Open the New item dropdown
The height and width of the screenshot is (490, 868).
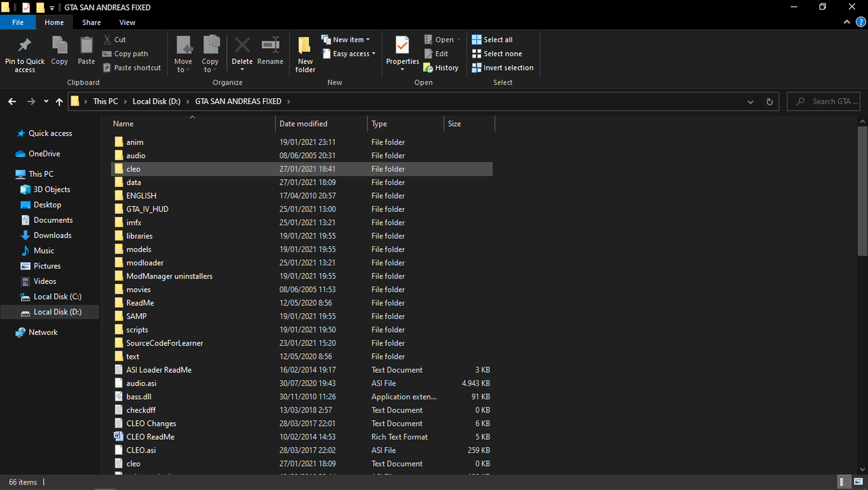(346, 39)
